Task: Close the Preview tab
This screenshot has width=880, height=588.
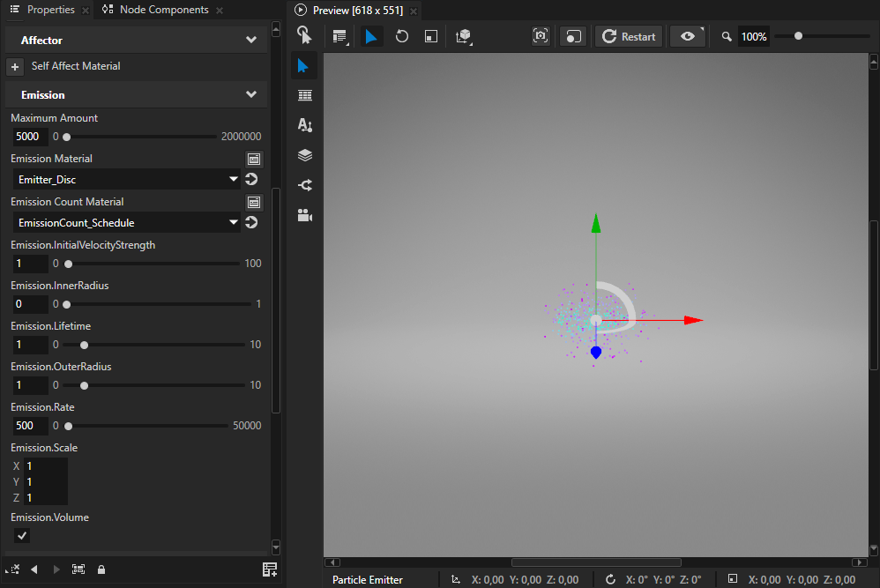Action: 414,11
